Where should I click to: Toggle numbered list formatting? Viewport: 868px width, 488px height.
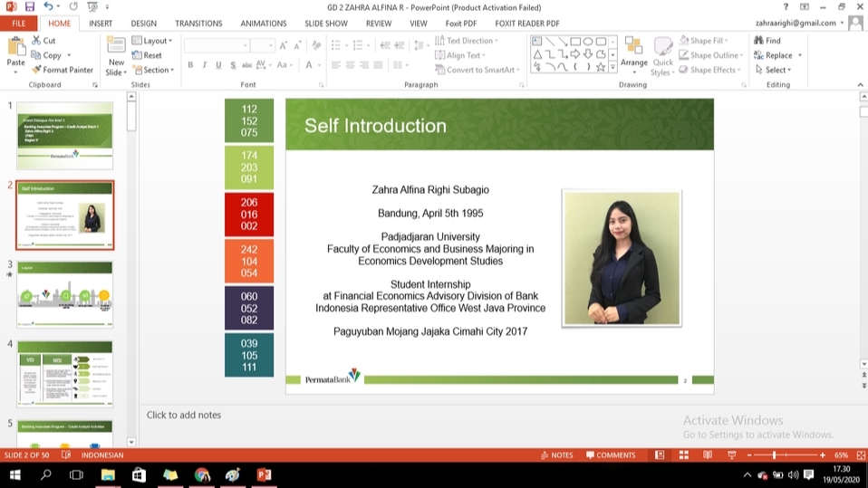358,45
